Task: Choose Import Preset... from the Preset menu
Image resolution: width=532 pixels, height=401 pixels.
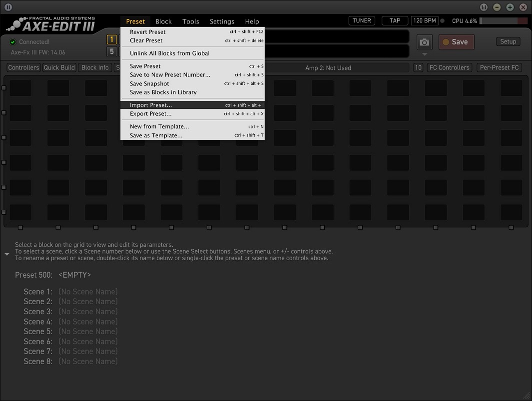Action: pos(151,105)
